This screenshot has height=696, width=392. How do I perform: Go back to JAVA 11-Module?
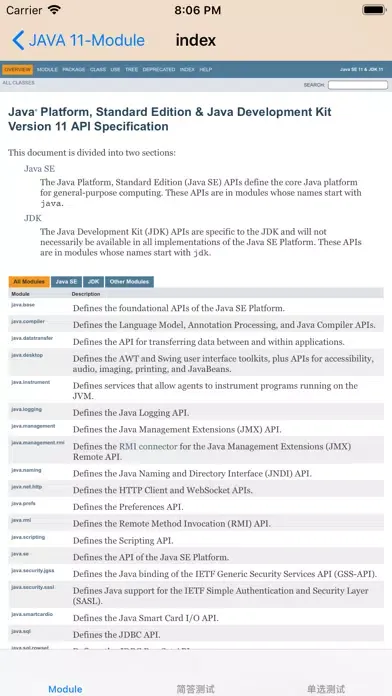coord(79,40)
